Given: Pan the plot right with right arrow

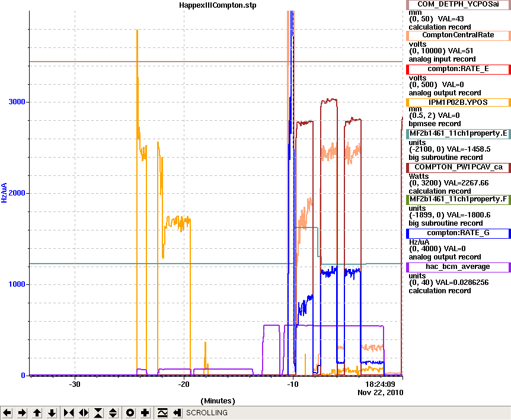Looking at the screenshot, I should pyautogui.click(x=22, y=413).
